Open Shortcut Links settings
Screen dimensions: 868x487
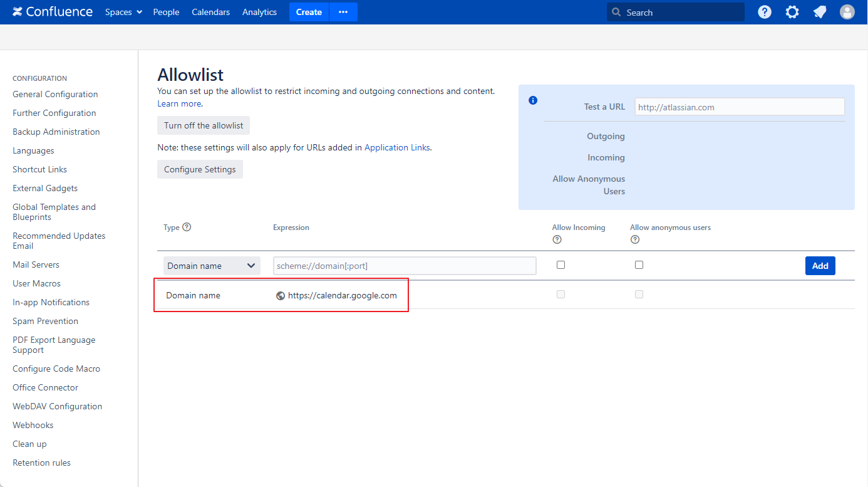39,169
